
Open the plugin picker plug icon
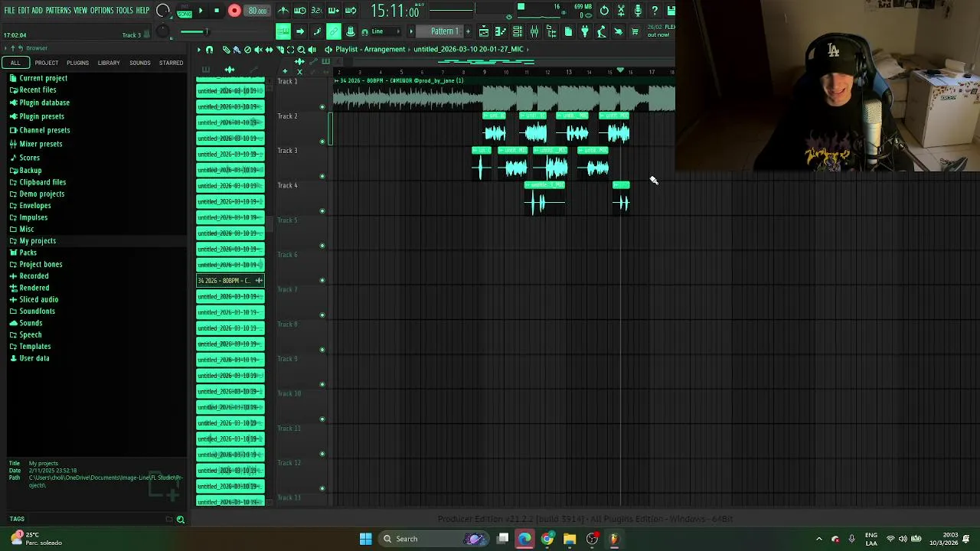[x=585, y=31]
